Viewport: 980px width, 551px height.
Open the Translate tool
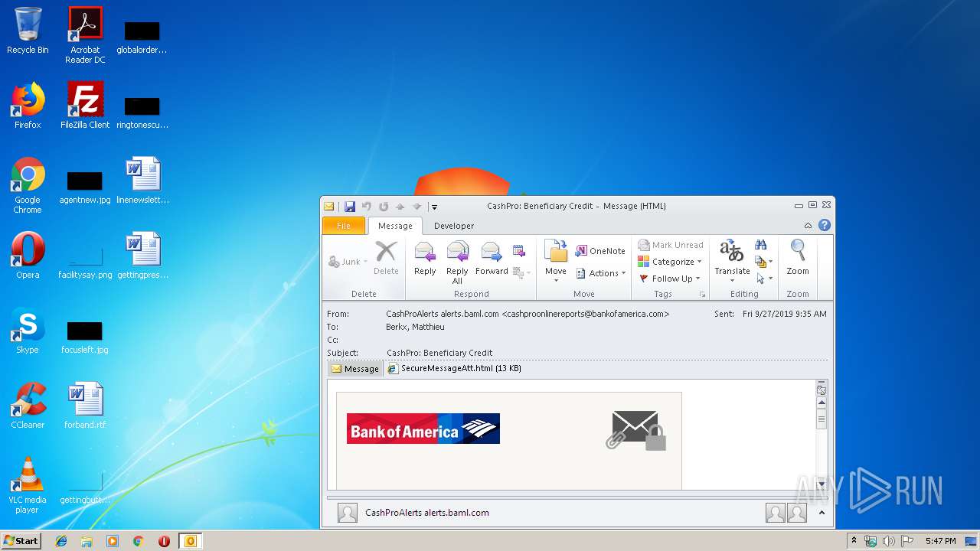coord(732,260)
